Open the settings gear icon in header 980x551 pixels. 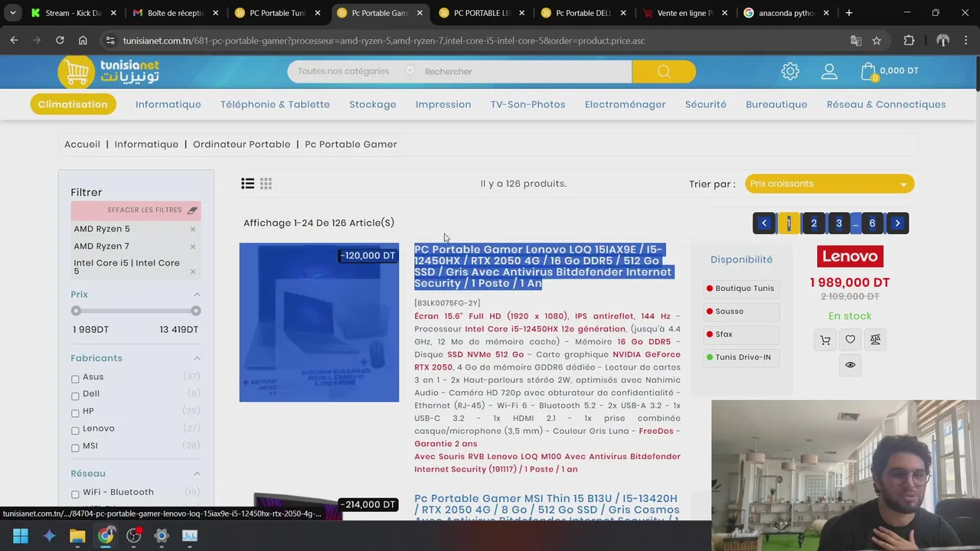[x=790, y=71]
